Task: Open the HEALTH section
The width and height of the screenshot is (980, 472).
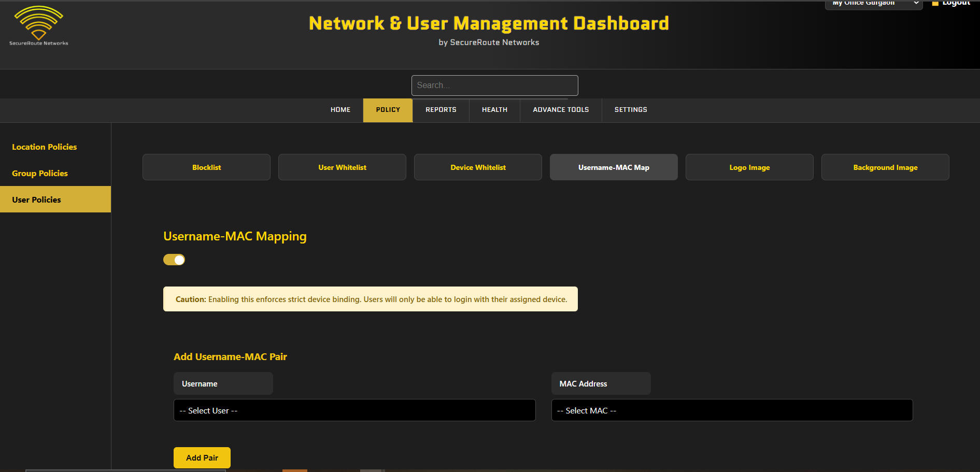Action: coord(494,110)
